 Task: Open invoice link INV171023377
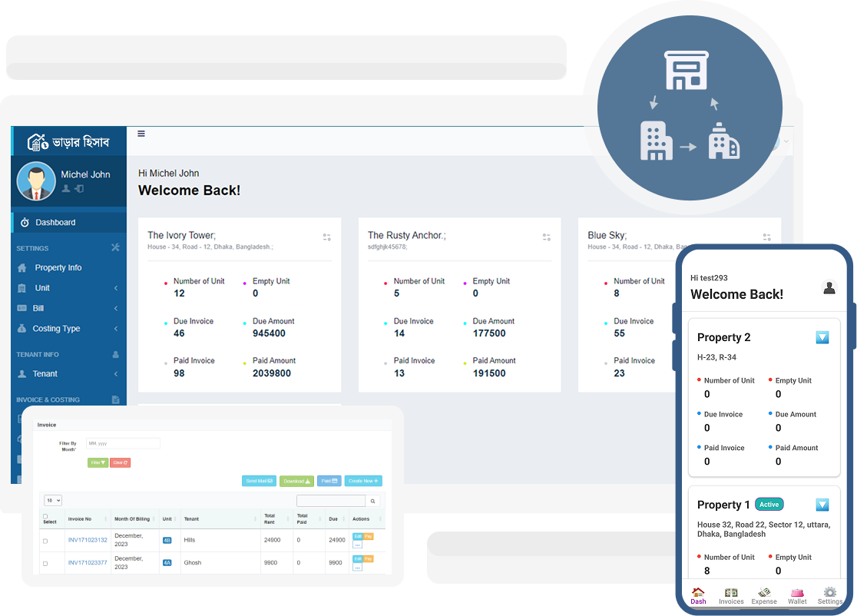(88, 562)
